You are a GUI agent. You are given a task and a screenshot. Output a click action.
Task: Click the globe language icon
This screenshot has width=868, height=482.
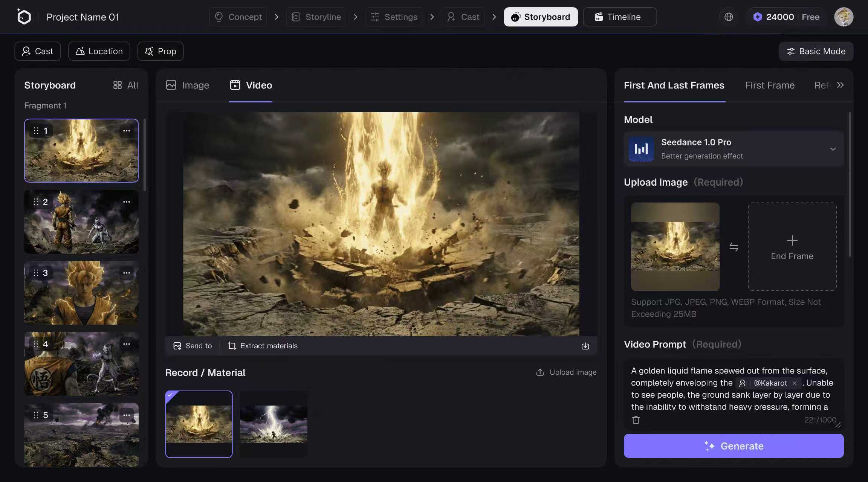(729, 17)
